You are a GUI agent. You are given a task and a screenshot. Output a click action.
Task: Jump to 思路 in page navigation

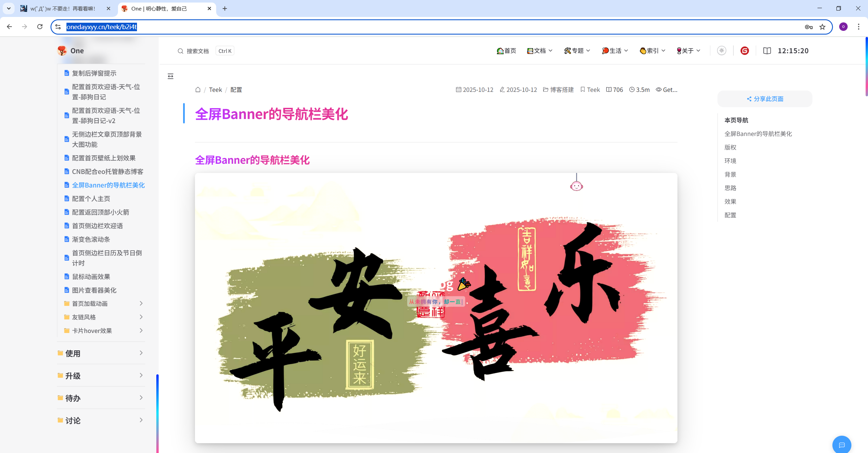[x=730, y=188]
